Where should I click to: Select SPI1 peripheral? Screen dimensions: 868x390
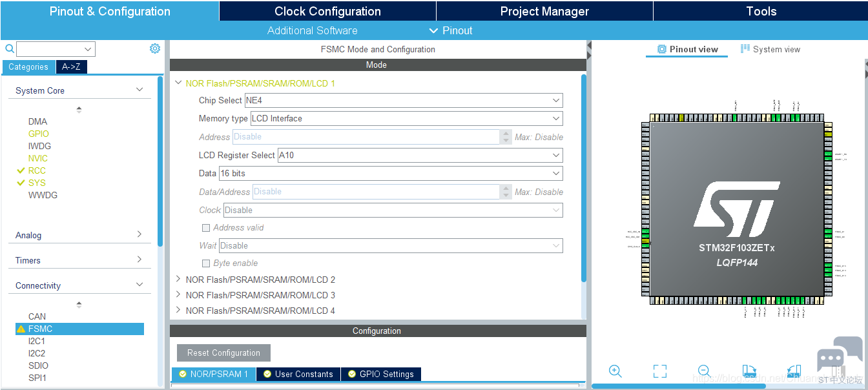(37, 378)
